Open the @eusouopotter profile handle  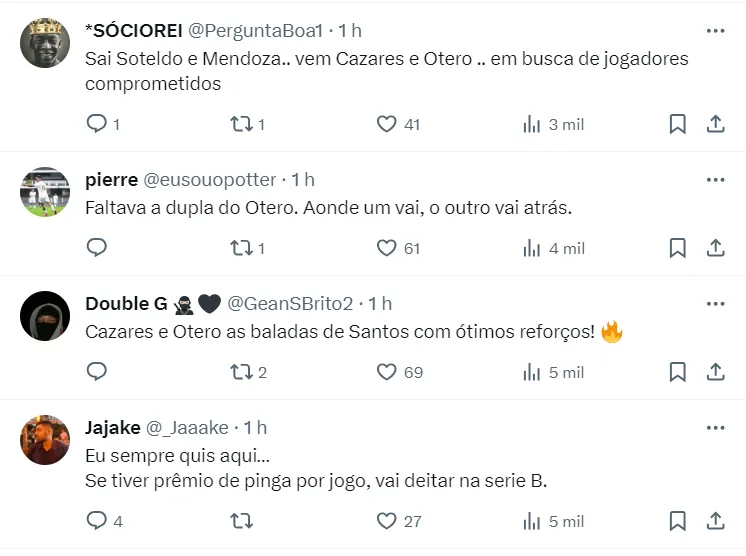click(210, 180)
